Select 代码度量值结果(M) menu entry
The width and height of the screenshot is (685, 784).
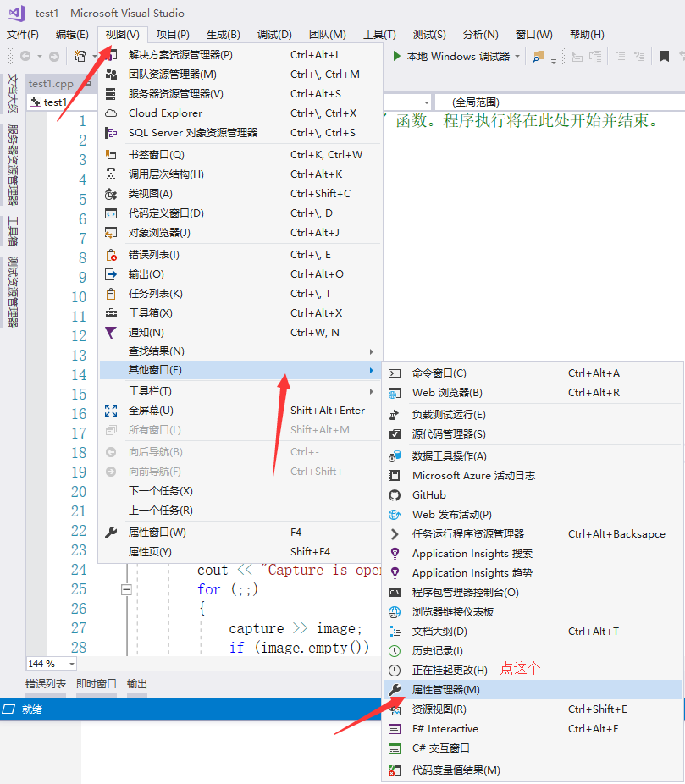click(533, 770)
